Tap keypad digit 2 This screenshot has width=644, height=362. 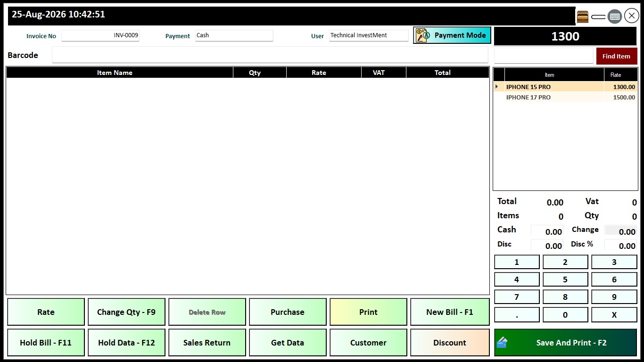point(565,262)
